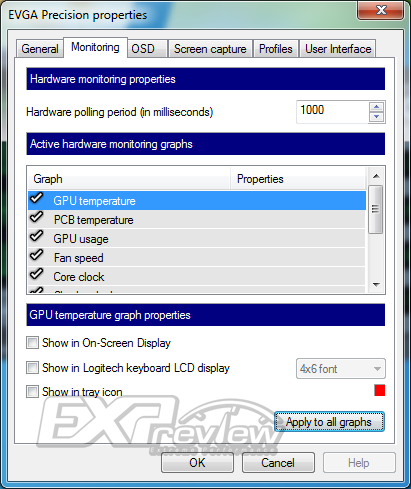
Task: Click Apply to all graphs button
Action: pos(329,422)
